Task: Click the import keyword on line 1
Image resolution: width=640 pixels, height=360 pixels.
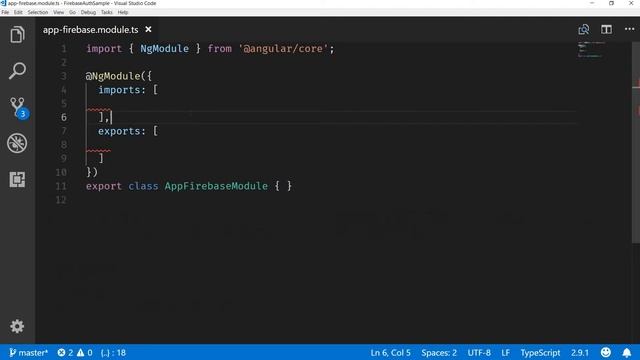Action: pyautogui.click(x=104, y=49)
